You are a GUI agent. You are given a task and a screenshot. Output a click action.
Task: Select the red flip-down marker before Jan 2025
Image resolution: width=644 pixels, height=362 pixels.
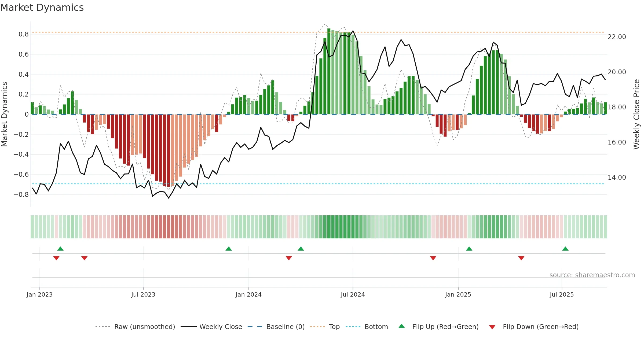[433, 258]
